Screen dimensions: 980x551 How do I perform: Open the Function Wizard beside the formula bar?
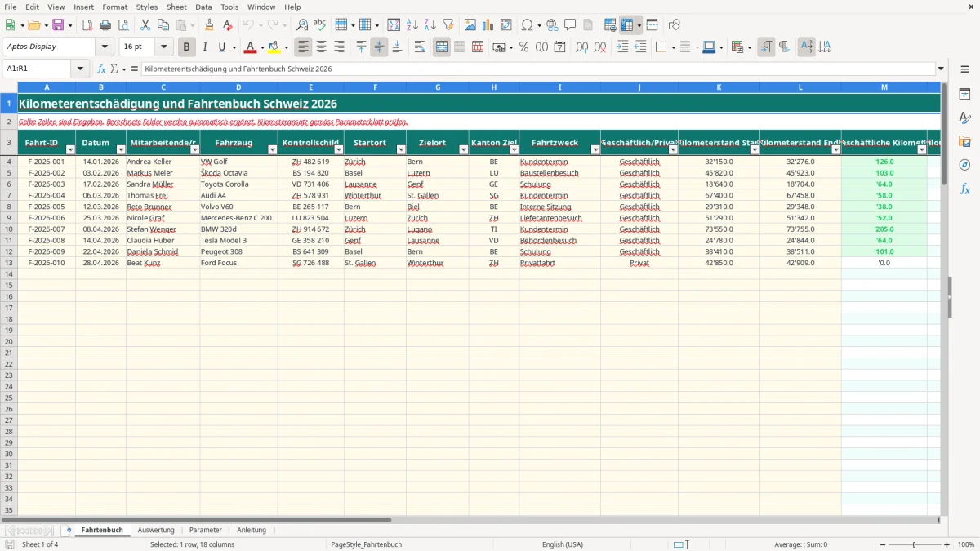coord(102,69)
